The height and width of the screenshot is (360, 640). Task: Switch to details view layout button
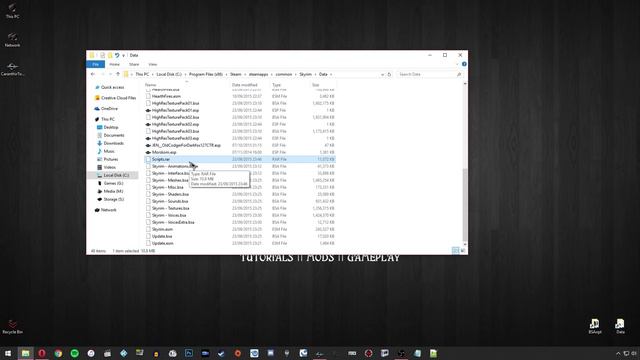pyautogui.click(x=456, y=251)
